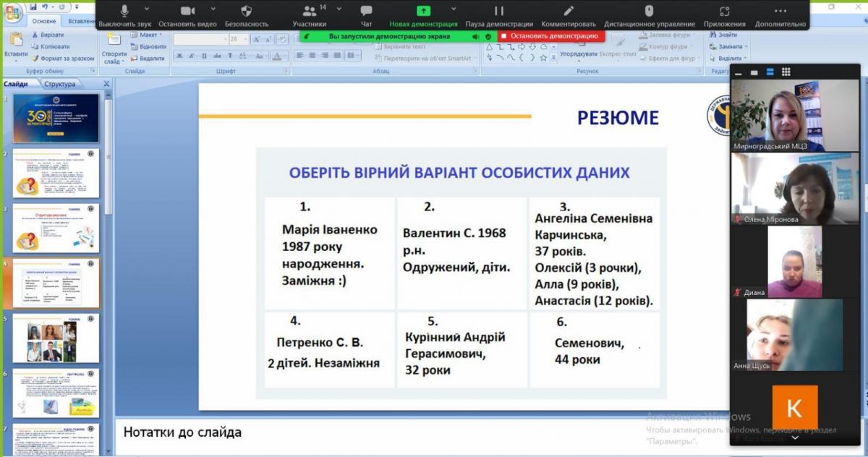Switch video panel to gallery grid view
868x457 pixels.
point(786,72)
